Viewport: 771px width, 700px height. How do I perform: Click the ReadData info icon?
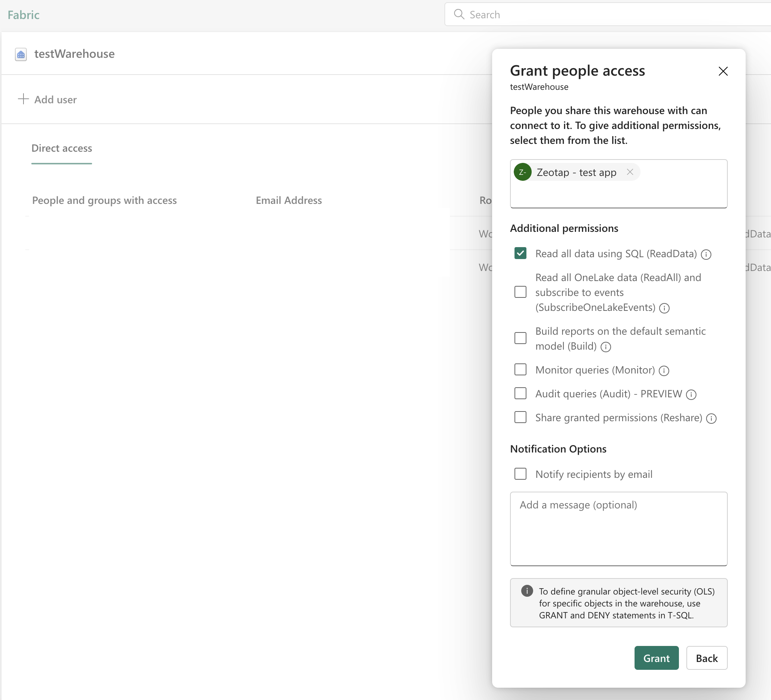[706, 254]
